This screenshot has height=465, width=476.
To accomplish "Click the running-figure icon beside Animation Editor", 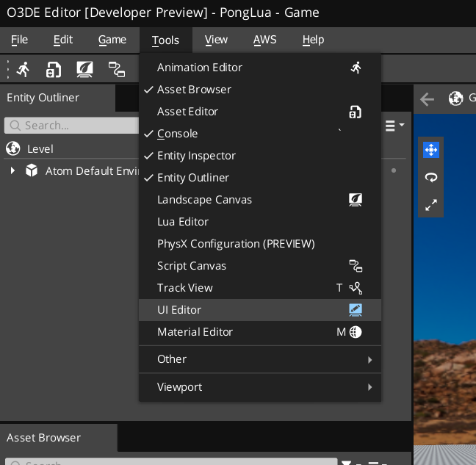I will [x=356, y=68].
